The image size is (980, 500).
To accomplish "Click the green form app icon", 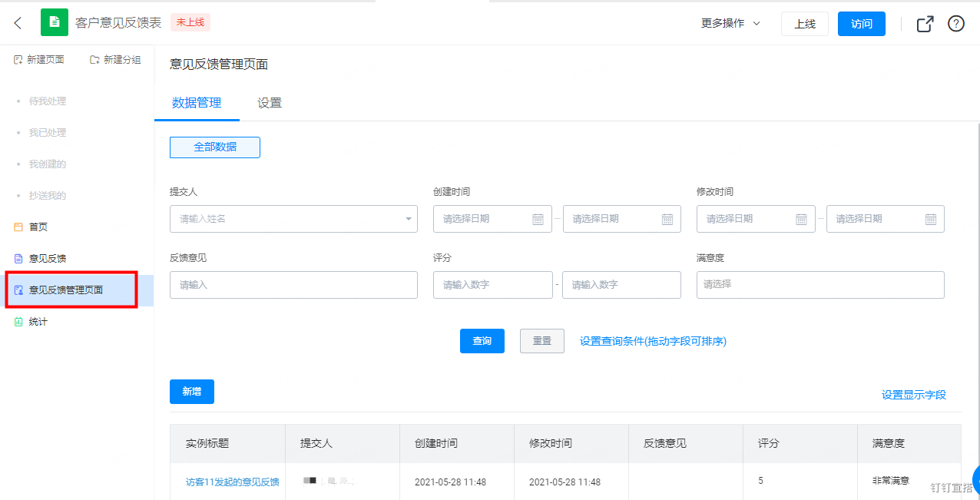I will pyautogui.click(x=54, y=23).
